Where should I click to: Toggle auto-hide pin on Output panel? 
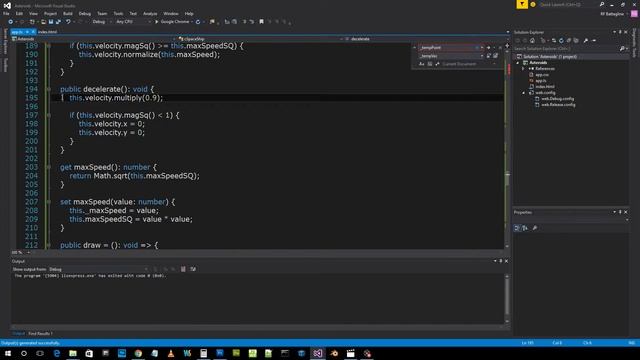501,261
